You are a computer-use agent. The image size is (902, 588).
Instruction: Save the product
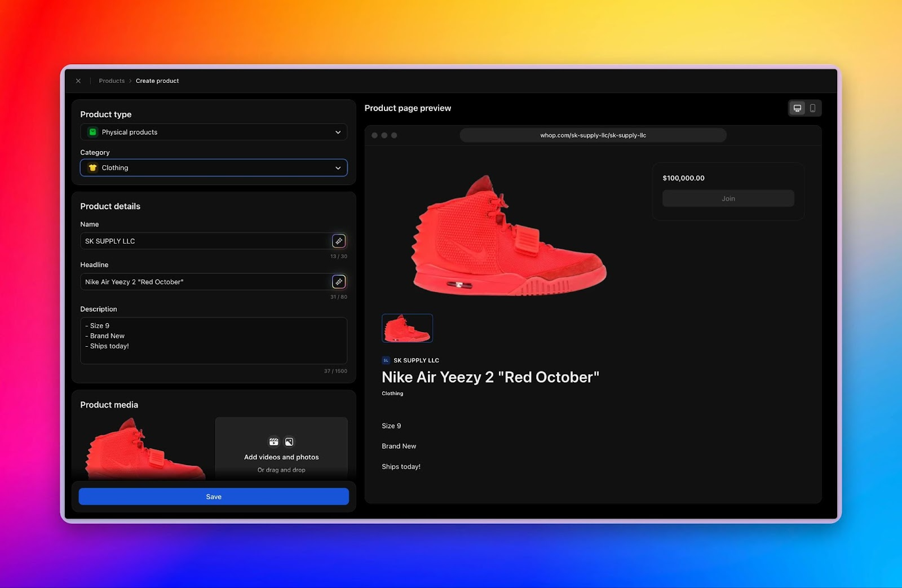click(x=214, y=497)
